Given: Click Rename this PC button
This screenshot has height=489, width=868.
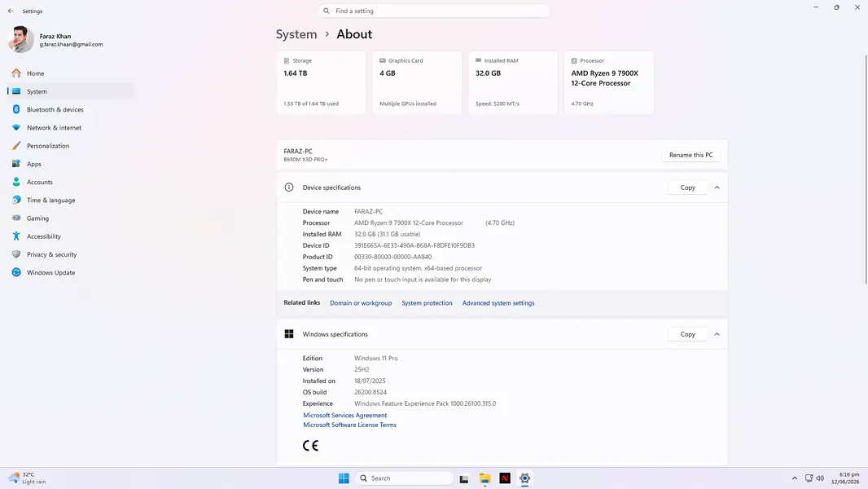Looking at the screenshot, I should [x=690, y=155].
